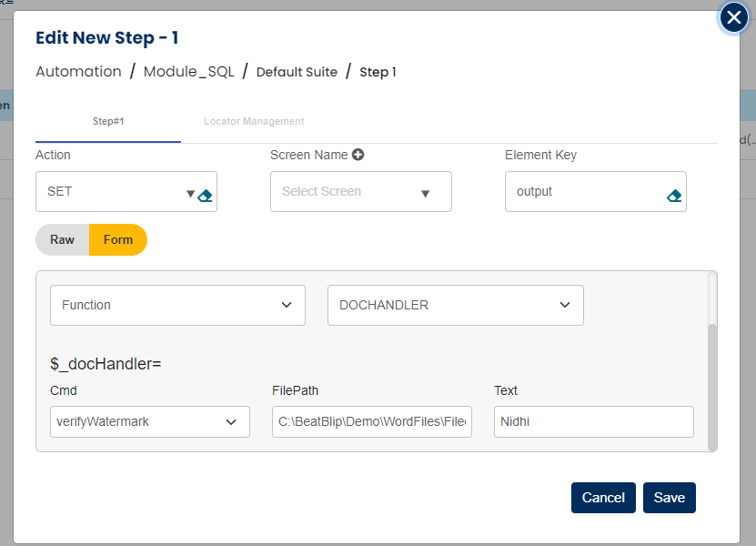The image size is (756, 546).
Task: Close the Edit New Step dialog
Action: [733, 18]
